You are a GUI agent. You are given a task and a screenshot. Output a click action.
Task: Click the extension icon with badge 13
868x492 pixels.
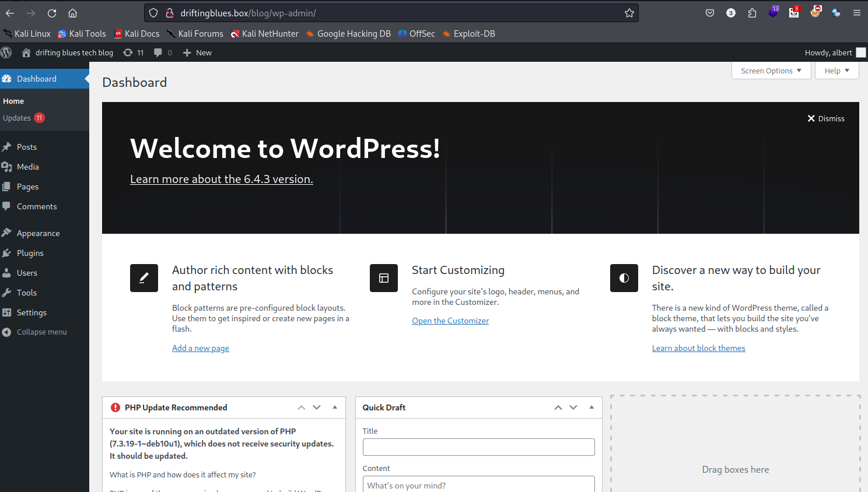click(773, 12)
